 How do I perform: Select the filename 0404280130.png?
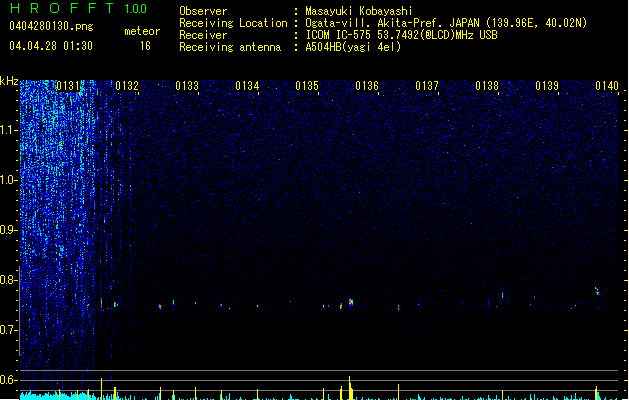pos(51,26)
